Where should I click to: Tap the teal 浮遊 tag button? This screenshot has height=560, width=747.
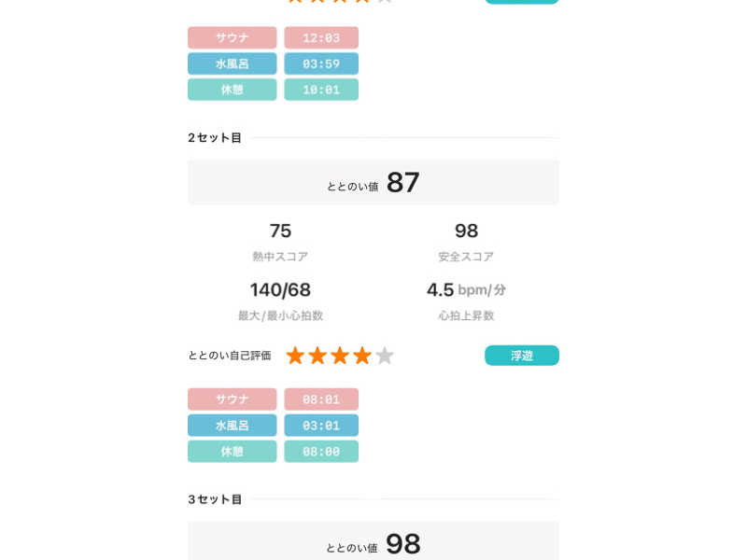[x=522, y=356]
